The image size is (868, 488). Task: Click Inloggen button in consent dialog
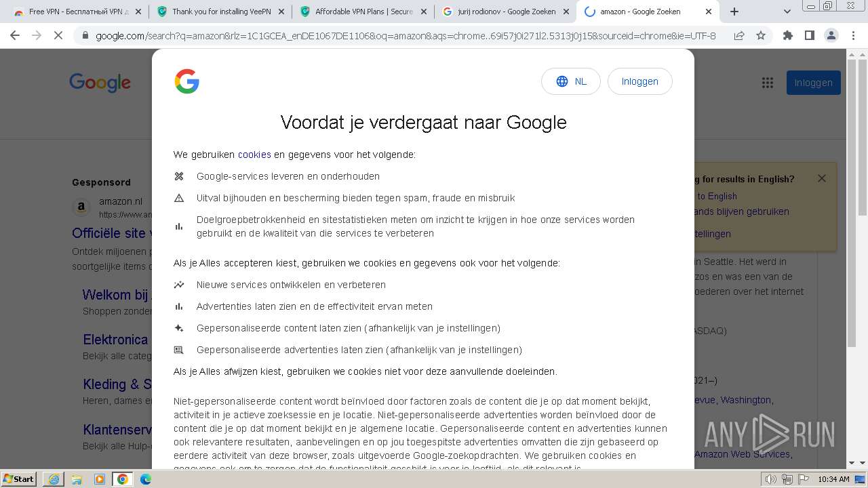640,81
